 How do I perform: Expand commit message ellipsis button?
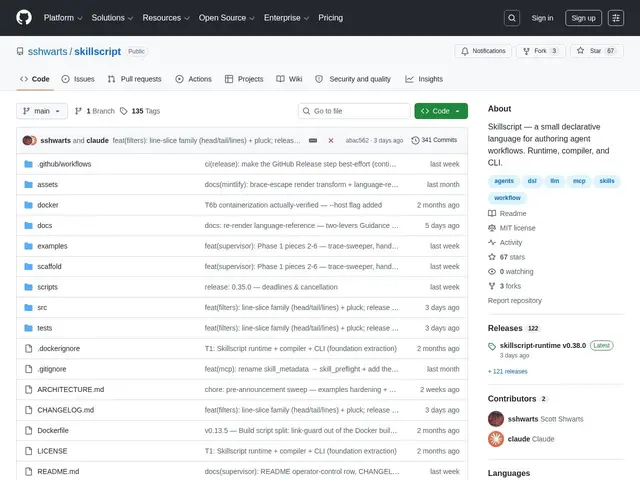[313, 140]
